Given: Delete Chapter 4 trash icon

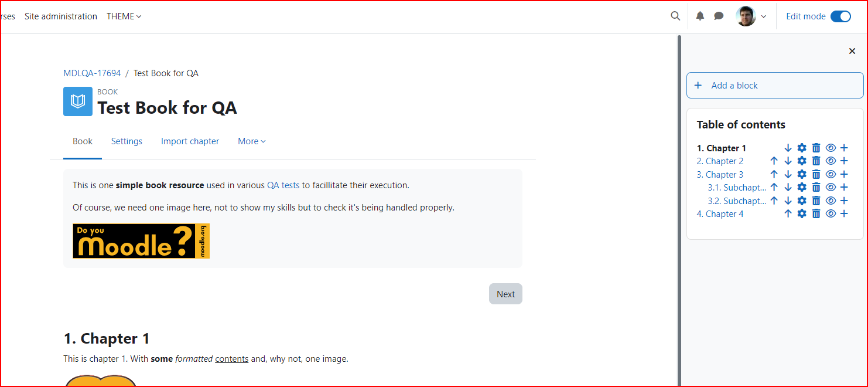Looking at the screenshot, I should 816,214.
